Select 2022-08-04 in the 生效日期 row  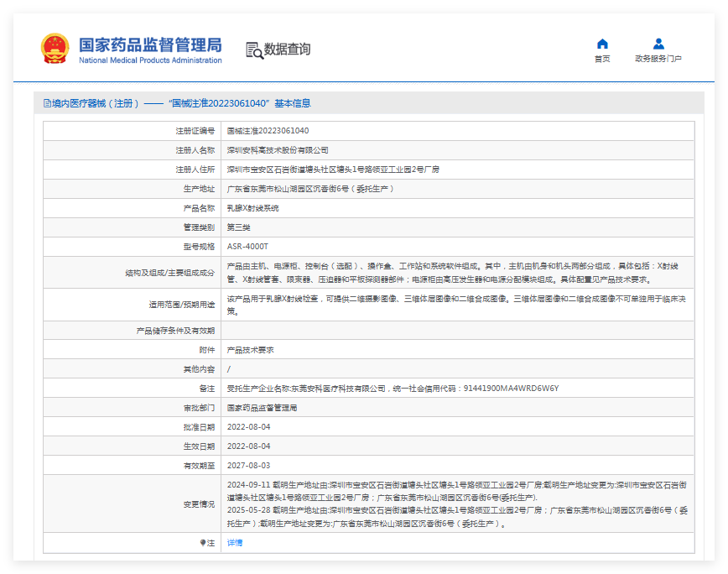coord(248,446)
